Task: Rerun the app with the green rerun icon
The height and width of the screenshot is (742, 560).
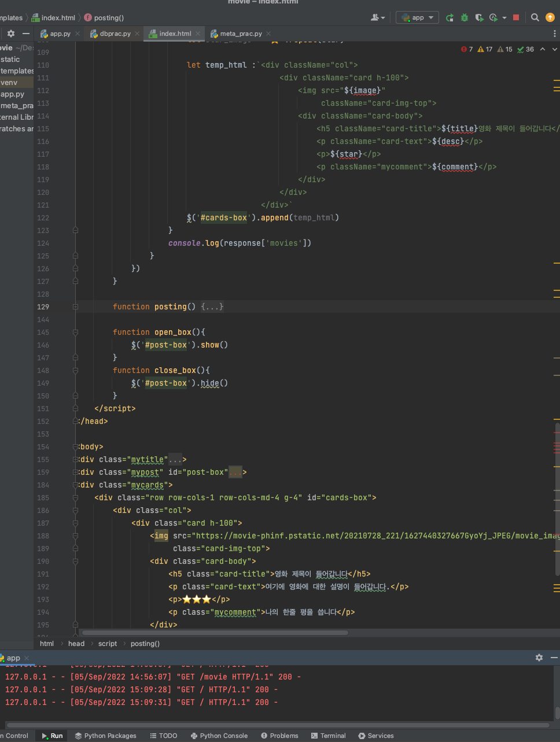Action: 450,17
